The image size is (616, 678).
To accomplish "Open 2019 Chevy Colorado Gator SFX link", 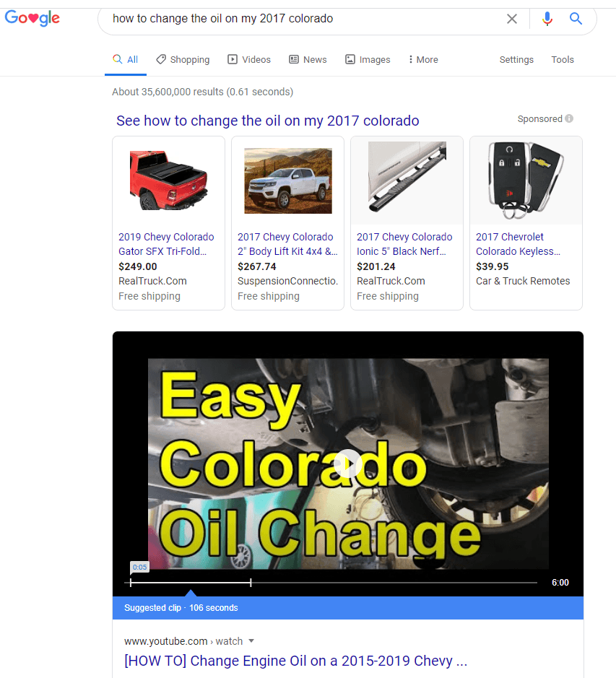I will [x=166, y=244].
